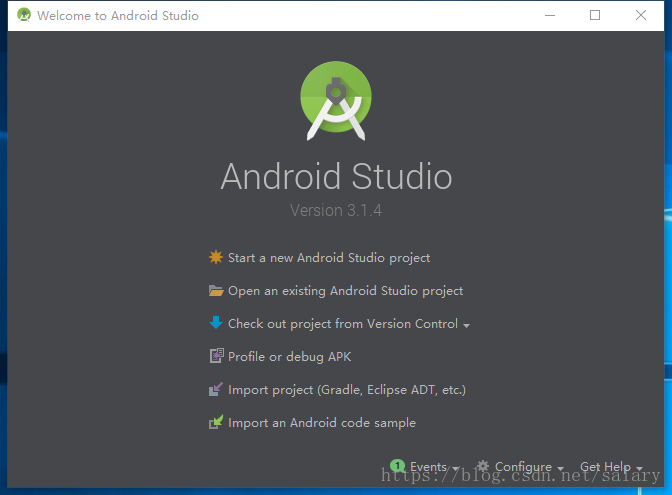
Task: Import project (Gradle, Eclipse ADT, etc.)
Action: coord(347,390)
